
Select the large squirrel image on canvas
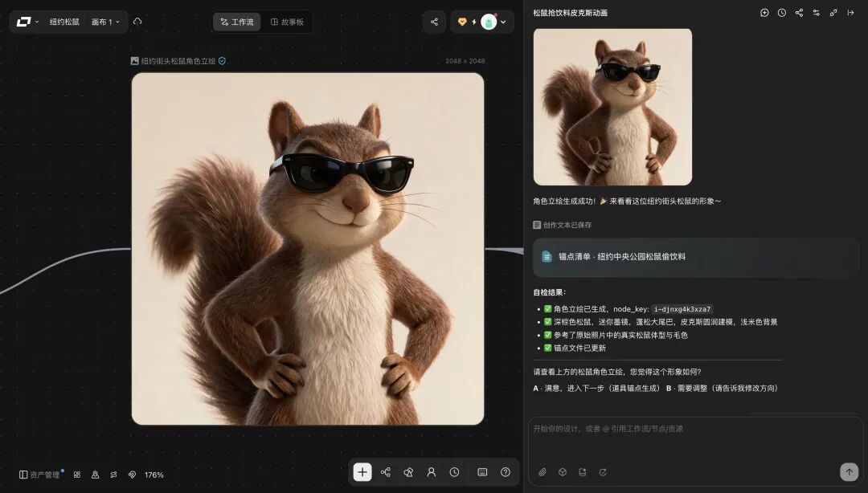[x=308, y=249]
